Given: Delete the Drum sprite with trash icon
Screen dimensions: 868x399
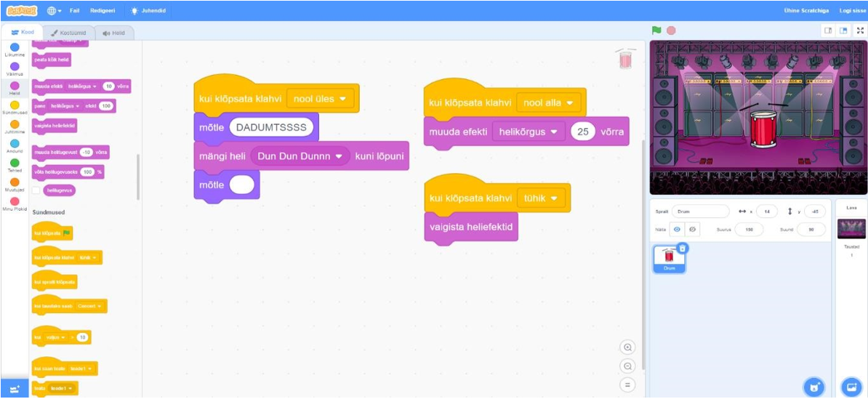Looking at the screenshot, I should point(683,249).
